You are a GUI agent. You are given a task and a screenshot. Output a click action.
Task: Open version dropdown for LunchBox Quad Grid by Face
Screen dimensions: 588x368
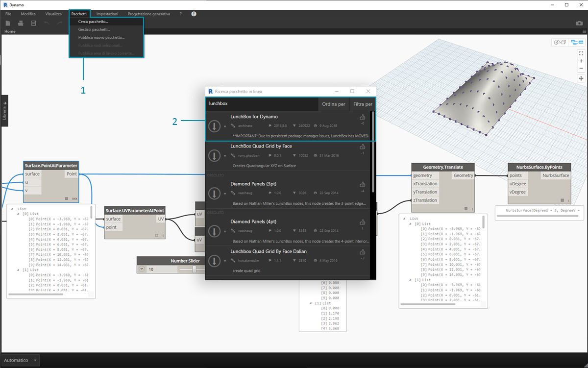point(225,156)
